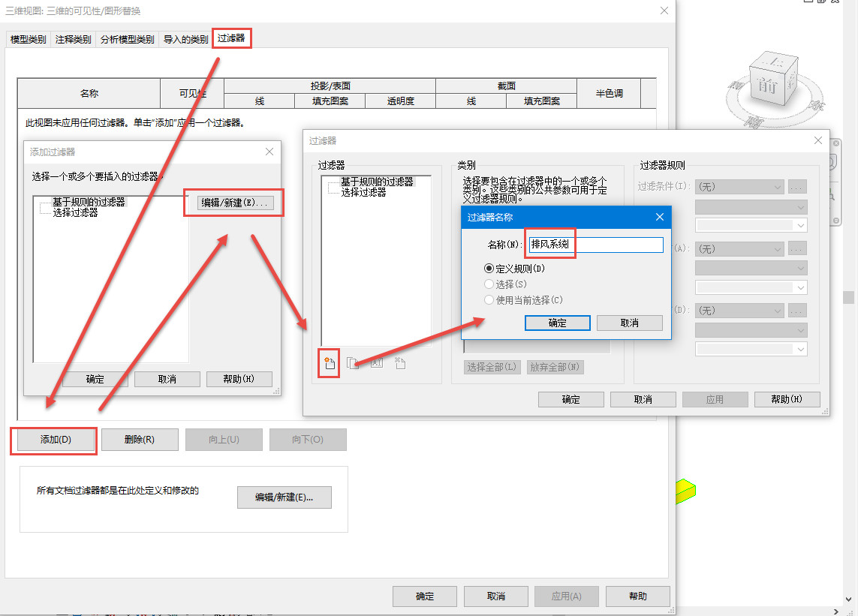Click ellipsis button beside (D) dropdown
The height and width of the screenshot is (616, 858).
pos(797,311)
